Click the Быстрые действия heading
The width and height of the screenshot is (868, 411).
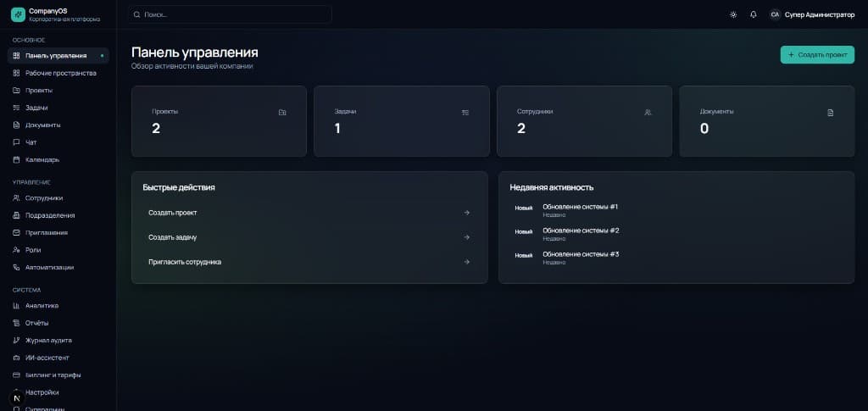pos(179,187)
